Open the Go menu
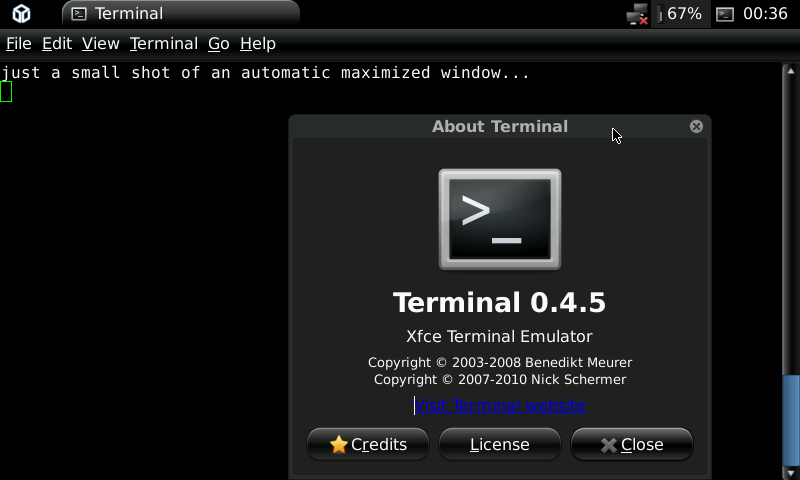This screenshot has width=800, height=480. point(219,43)
